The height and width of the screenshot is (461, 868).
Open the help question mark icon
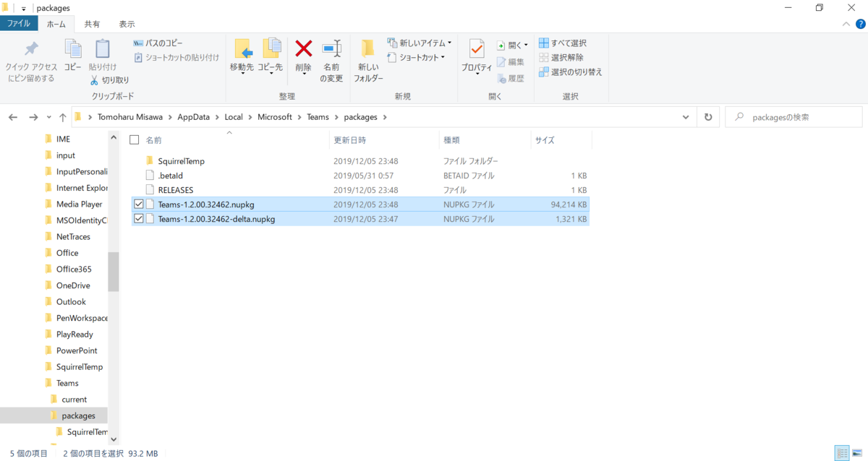point(859,24)
